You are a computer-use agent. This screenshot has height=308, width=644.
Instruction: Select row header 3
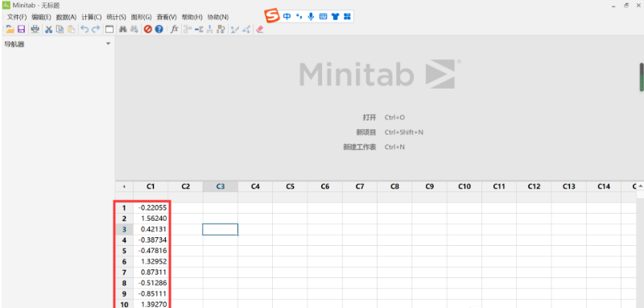click(x=124, y=230)
